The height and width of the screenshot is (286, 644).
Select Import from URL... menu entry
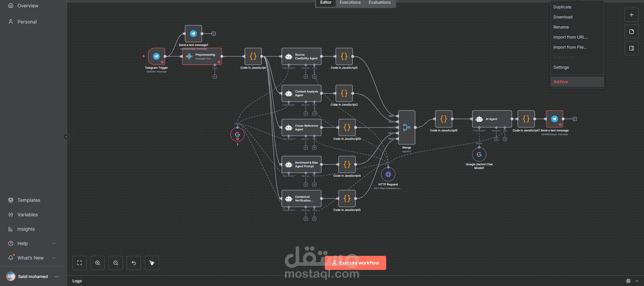[577, 37]
